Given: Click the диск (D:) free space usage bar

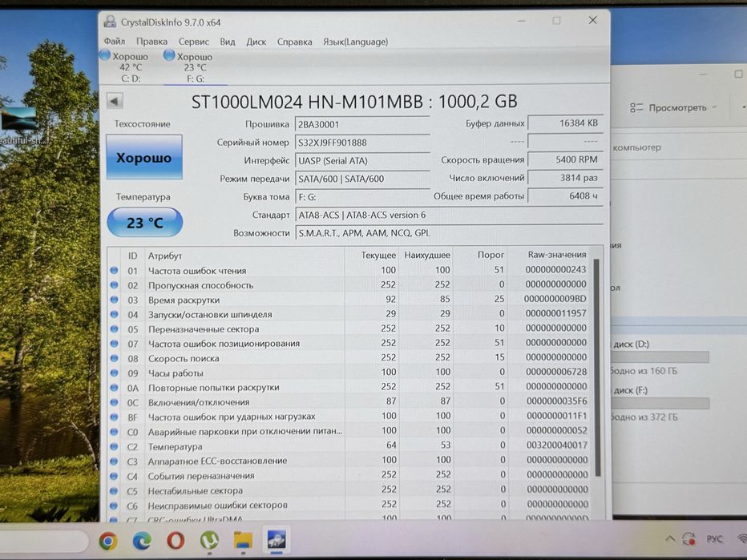Looking at the screenshot, I should point(660,357).
